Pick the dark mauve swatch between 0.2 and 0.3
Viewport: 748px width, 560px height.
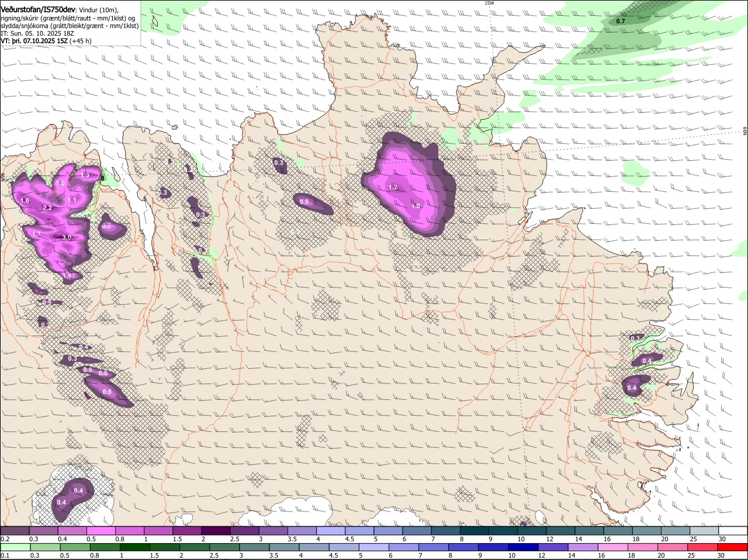[x=15, y=530]
